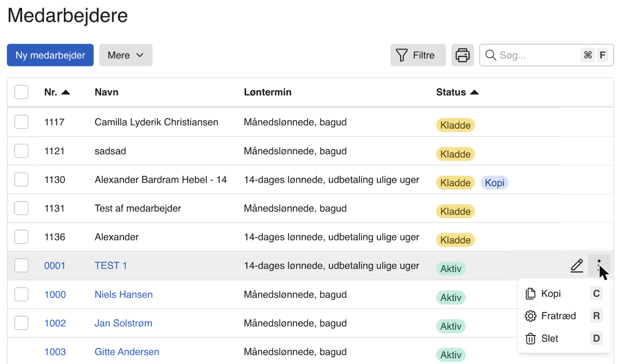The width and height of the screenshot is (622, 364).
Task: Click the Ny medarbejder button
Action: 50,55
